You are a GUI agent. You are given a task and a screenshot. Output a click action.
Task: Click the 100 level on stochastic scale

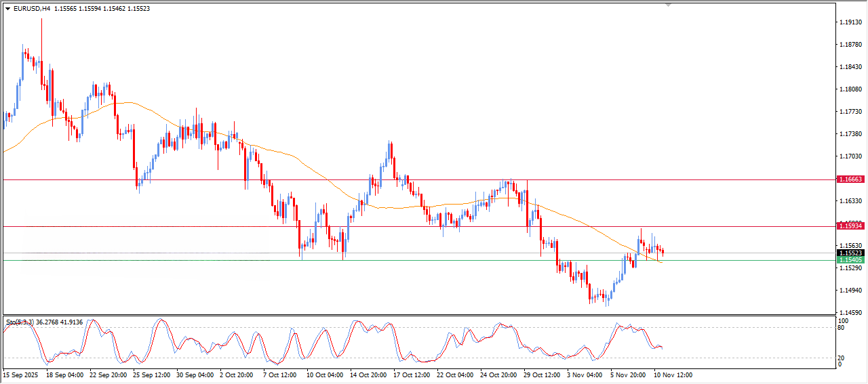click(x=844, y=320)
